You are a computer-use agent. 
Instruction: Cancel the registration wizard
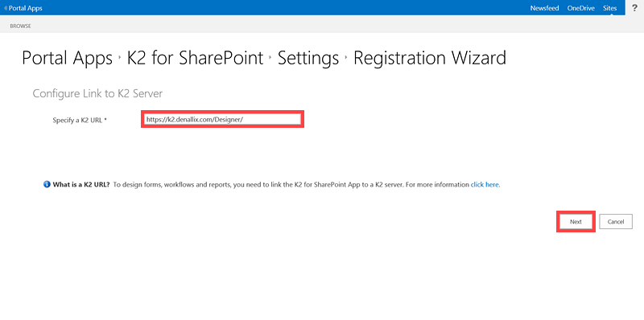[616, 222]
